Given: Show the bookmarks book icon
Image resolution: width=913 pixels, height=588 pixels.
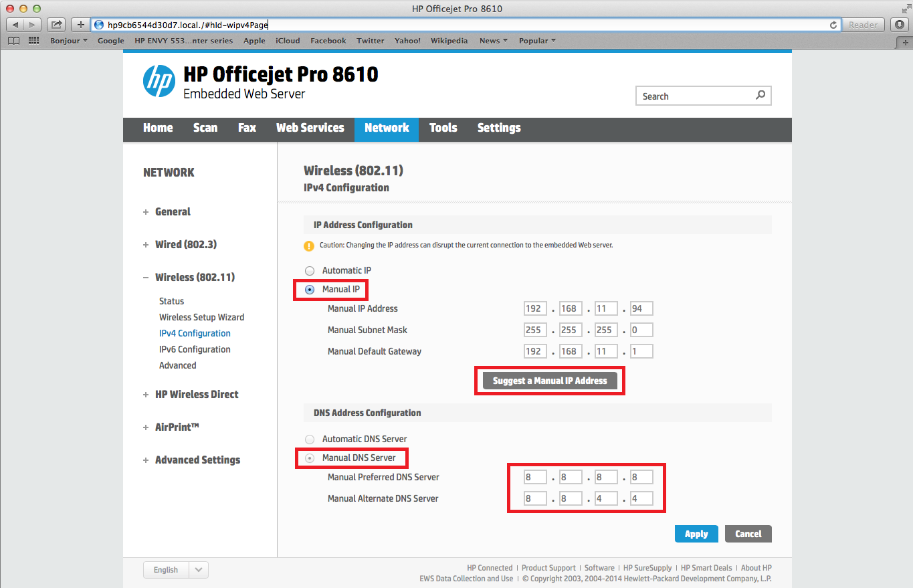Looking at the screenshot, I should click(14, 41).
